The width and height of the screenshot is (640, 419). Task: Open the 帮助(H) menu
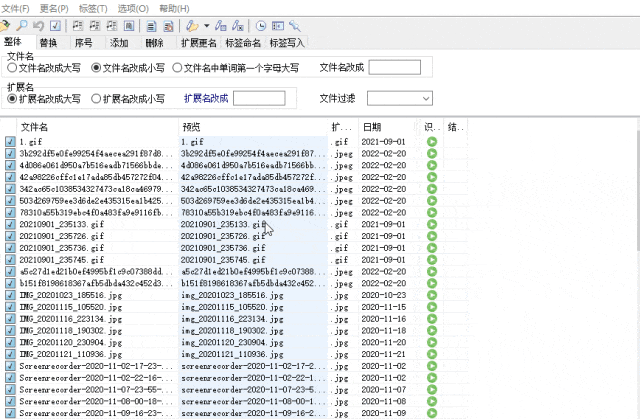(174, 8)
